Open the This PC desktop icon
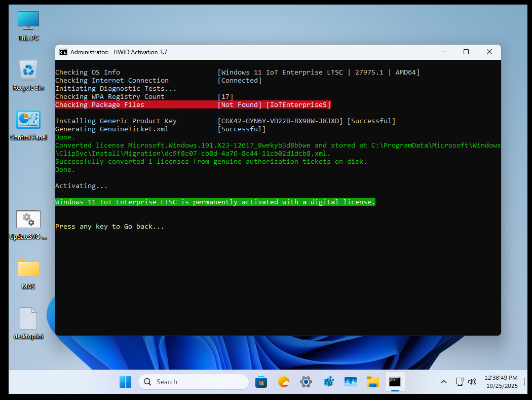 [28, 26]
